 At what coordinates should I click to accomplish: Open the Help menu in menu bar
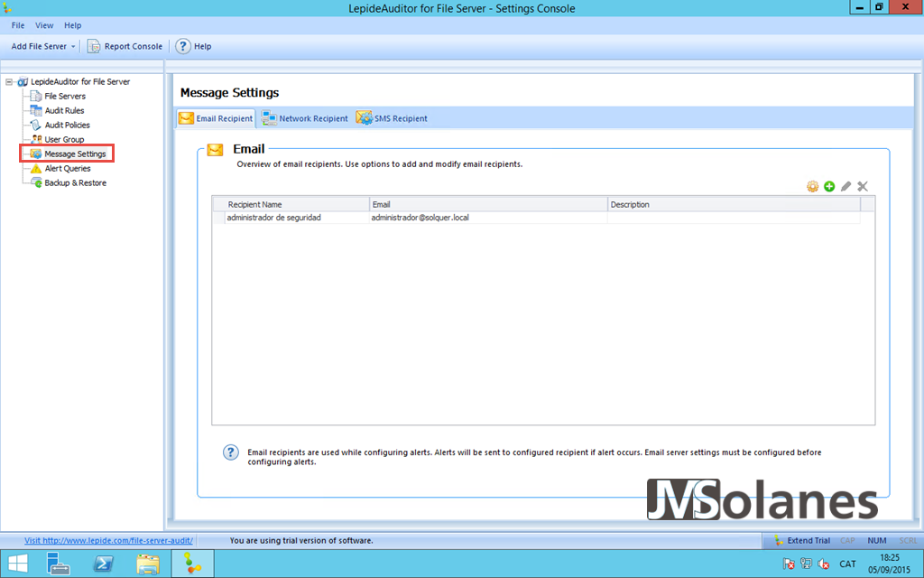pos(72,25)
